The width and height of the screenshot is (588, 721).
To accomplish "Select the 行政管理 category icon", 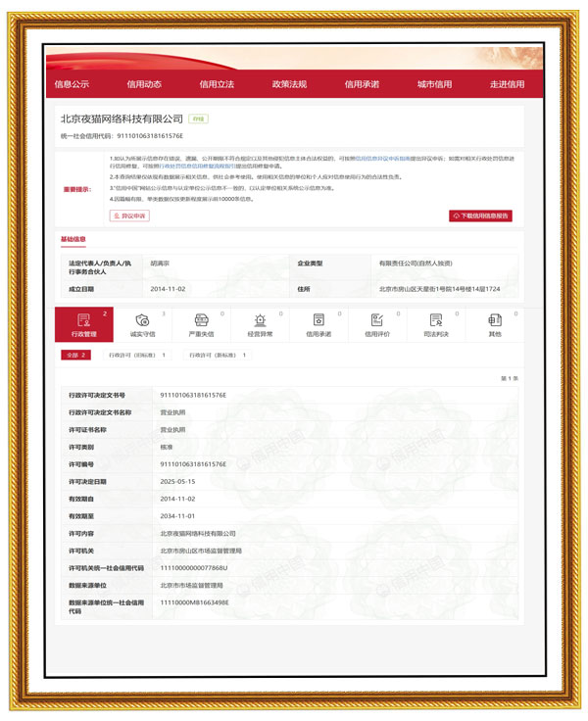I will 83,325.
